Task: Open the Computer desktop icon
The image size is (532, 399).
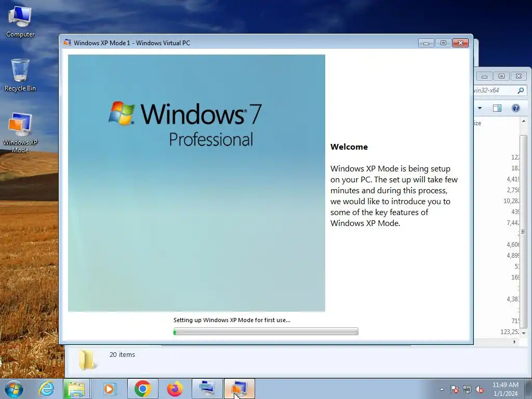Action: [x=20, y=21]
